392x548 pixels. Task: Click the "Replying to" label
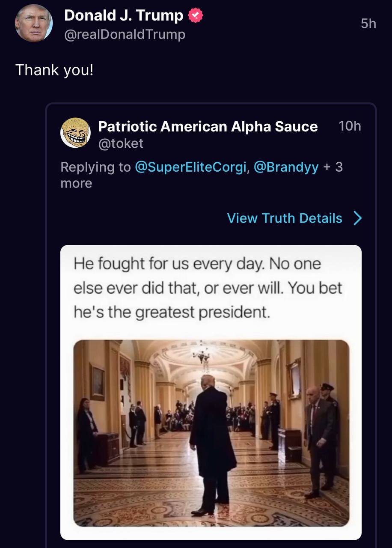[95, 167]
